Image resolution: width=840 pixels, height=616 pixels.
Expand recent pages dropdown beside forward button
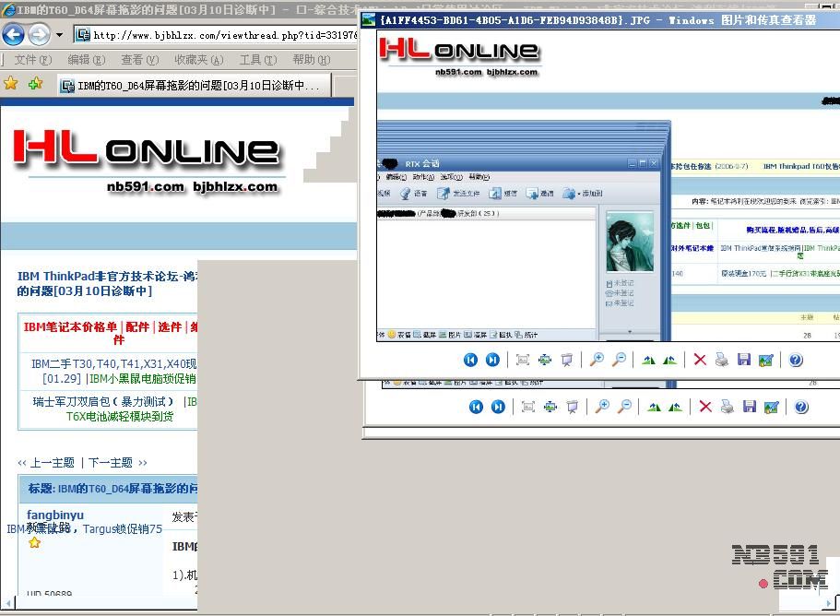point(59,35)
